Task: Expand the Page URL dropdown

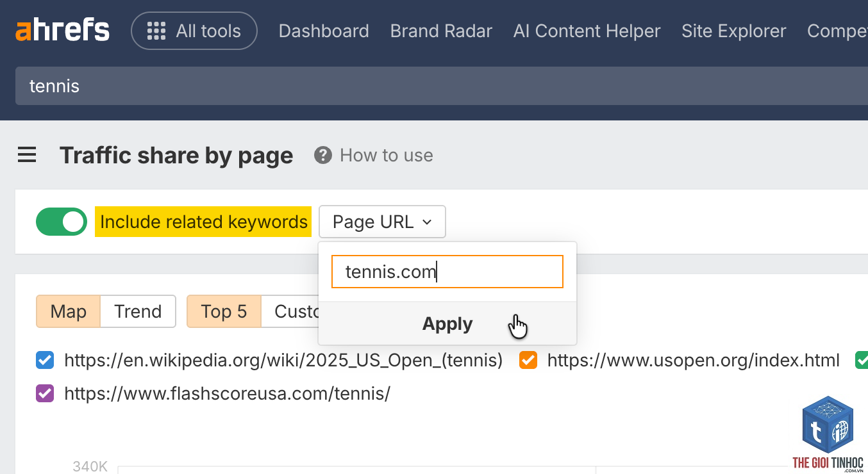Action: pyautogui.click(x=382, y=222)
